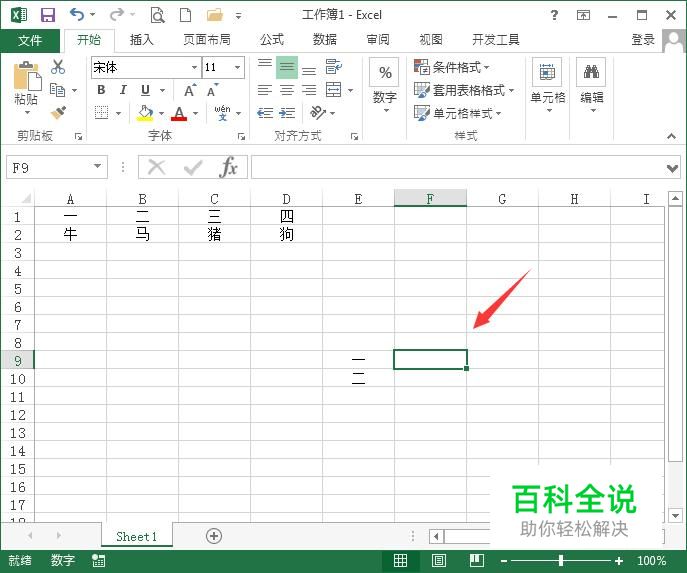Open 条件格式 conditional formatting menu
The image size is (687, 573).
(x=452, y=67)
